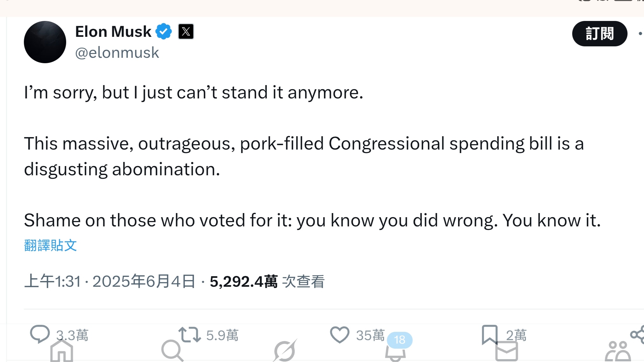Go to Home tab in bottom navigation
644x362 pixels.
point(62,351)
